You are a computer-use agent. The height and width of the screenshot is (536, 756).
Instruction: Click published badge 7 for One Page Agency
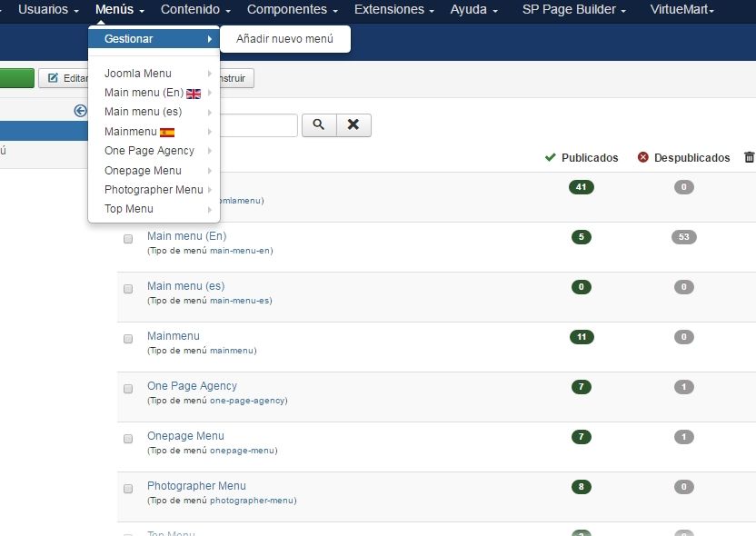tap(581, 387)
